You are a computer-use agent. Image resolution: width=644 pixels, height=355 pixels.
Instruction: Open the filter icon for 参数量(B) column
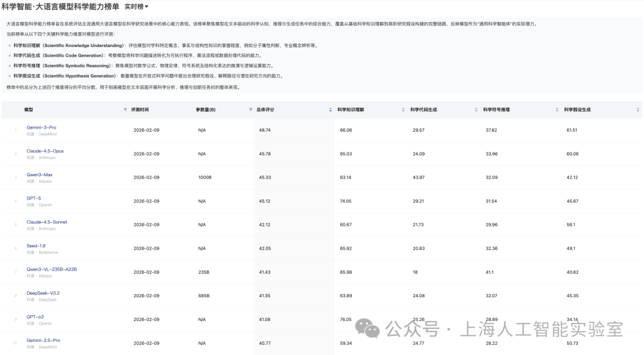pos(250,110)
